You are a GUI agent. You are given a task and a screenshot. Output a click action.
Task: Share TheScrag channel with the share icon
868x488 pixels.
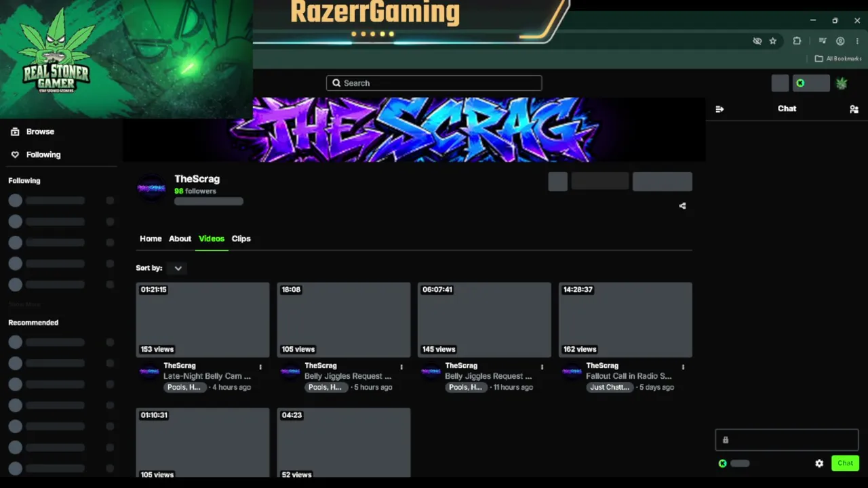[682, 206]
